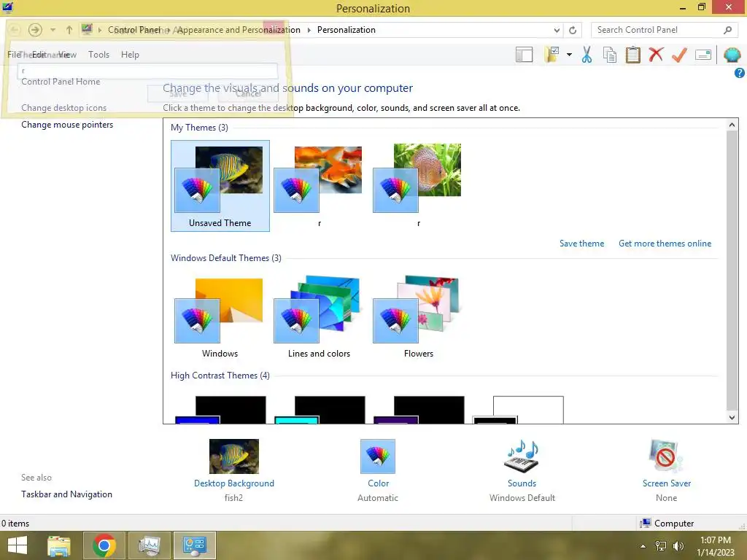Screen dimensions: 747x560
Task: Click the Copy icon in the toolbar
Action: pyautogui.click(x=610, y=55)
